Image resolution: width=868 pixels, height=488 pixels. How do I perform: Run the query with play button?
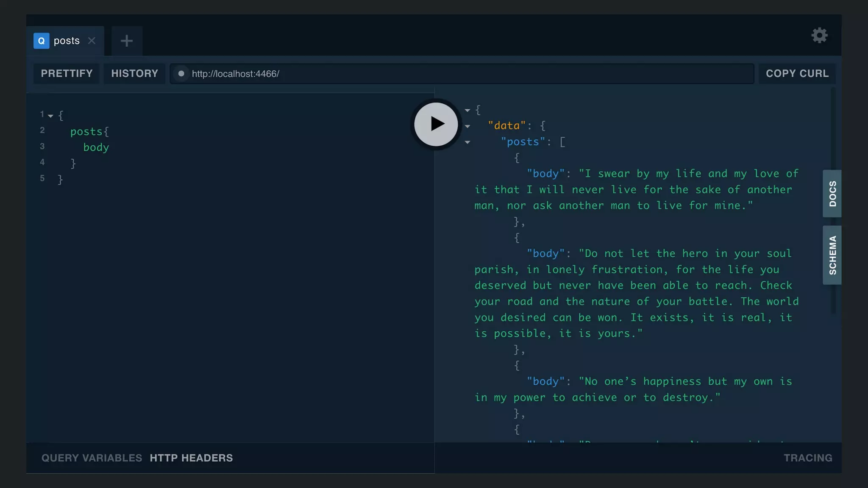pos(436,124)
